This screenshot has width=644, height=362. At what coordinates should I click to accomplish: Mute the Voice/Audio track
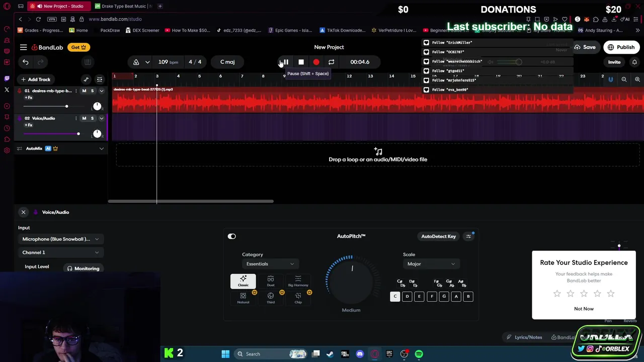[84, 118]
